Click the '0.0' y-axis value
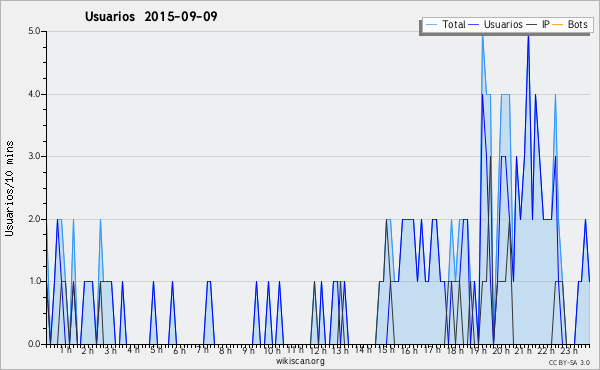Image resolution: width=600 pixels, height=370 pixels. pyautogui.click(x=34, y=344)
